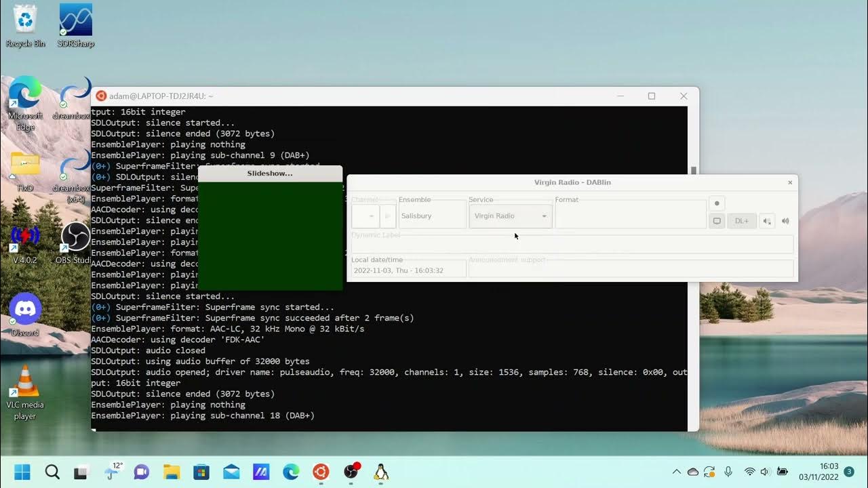
Task: Open the Channel combo box in DABlin
Action: [x=366, y=216]
